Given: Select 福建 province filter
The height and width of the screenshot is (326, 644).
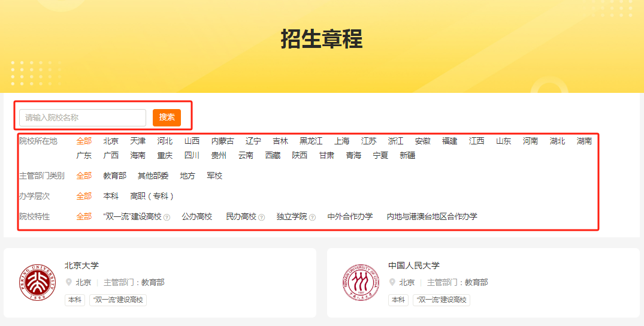Looking at the screenshot, I should (450, 141).
